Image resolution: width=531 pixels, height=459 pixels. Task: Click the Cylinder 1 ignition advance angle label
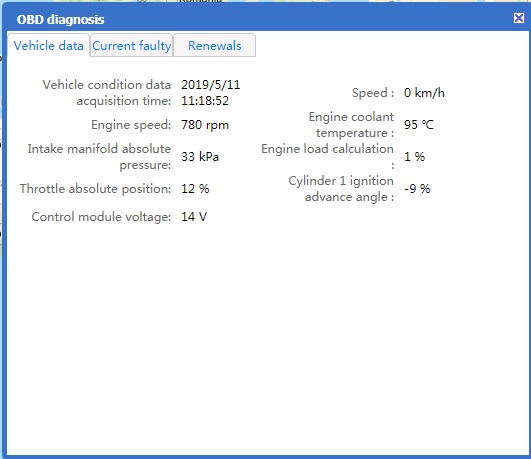point(341,189)
